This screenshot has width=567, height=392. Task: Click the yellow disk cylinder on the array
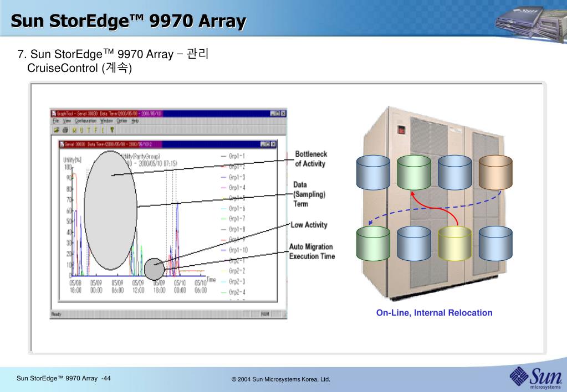click(454, 244)
